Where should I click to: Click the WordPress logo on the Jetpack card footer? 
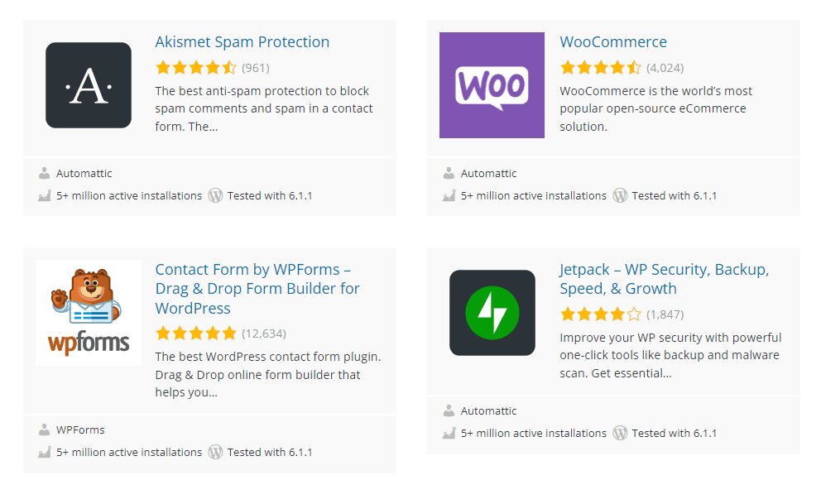tap(619, 433)
